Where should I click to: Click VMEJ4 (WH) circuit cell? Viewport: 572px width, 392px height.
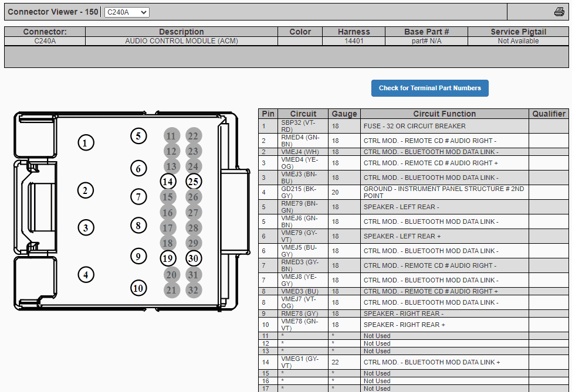[x=303, y=152]
